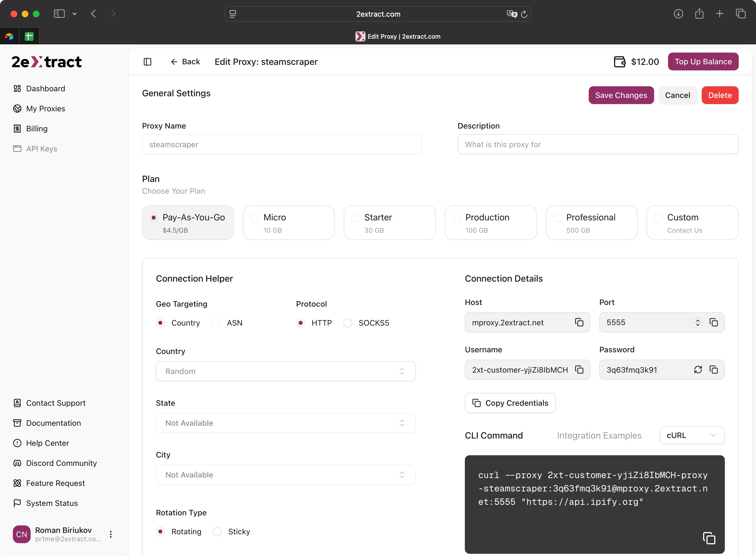Choose ASN geo targeting option
756x556 pixels.
click(216, 323)
